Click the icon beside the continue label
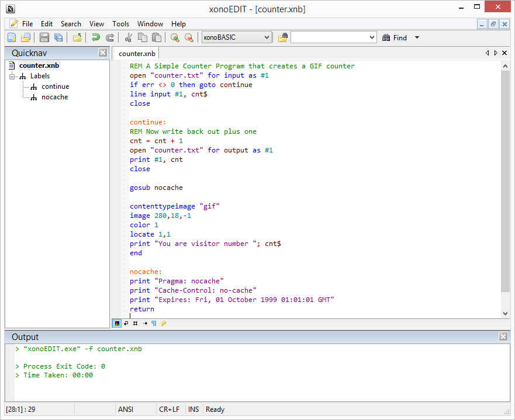This screenshot has height=420, width=515. (x=34, y=86)
